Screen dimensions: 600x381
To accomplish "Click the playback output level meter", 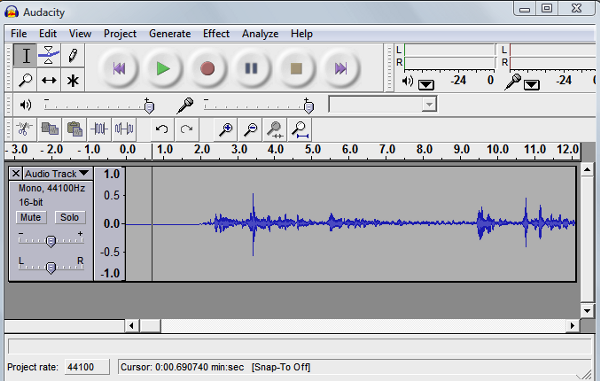I will click(450, 56).
